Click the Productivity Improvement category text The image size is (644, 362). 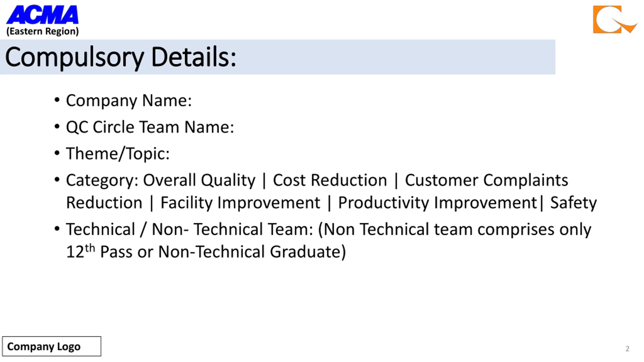pos(437,203)
